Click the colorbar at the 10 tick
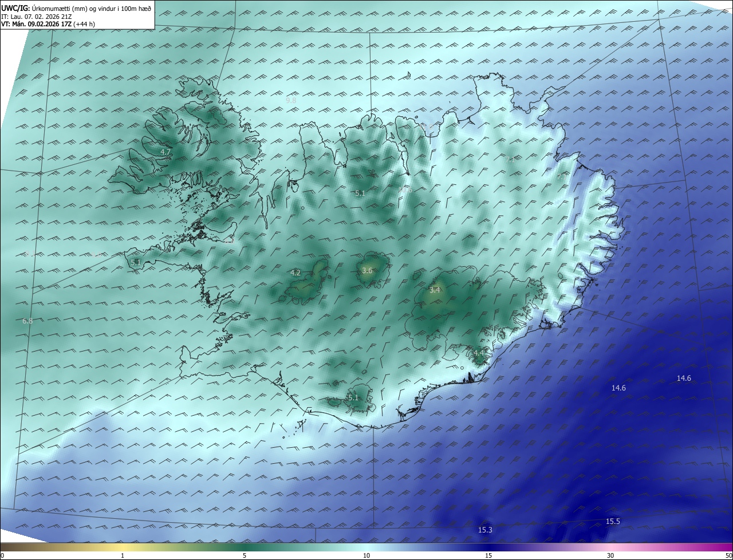This screenshot has width=733, height=560. point(366,556)
